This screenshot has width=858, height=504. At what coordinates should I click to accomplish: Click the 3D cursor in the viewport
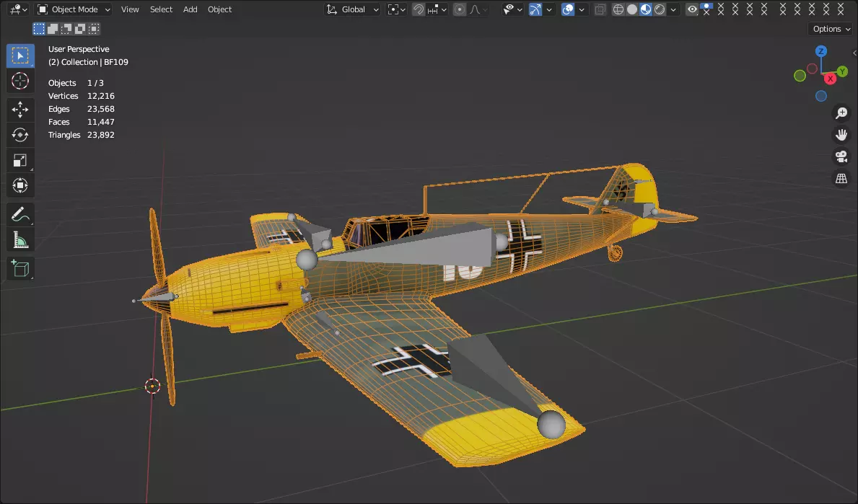tap(152, 386)
